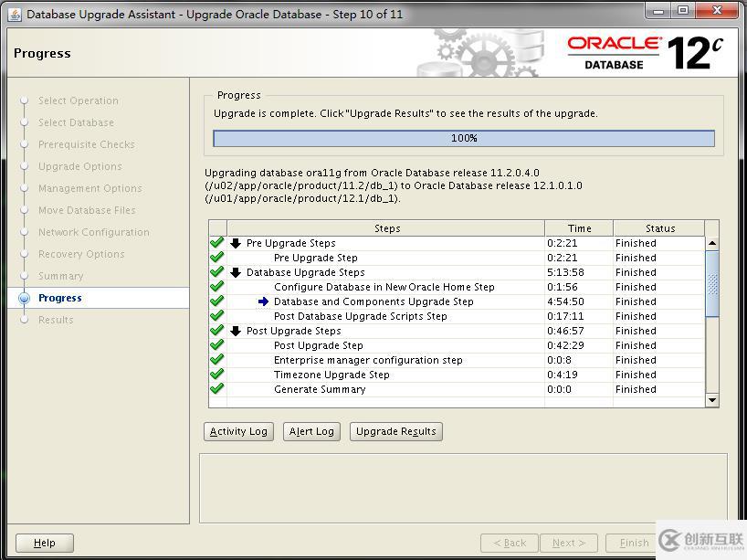Select Prerequisite Checks step in sidebar
This screenshot has height=560, width=747.
coord(87,144)
